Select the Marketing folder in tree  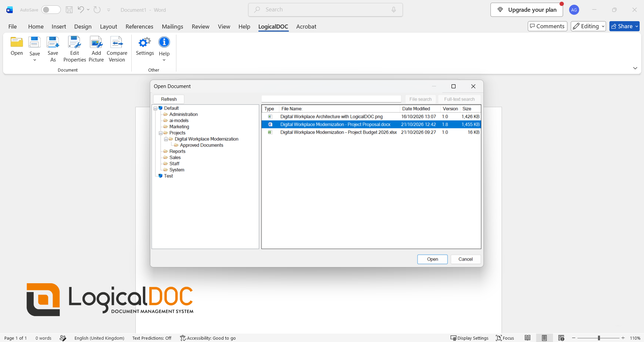(179, 127)
